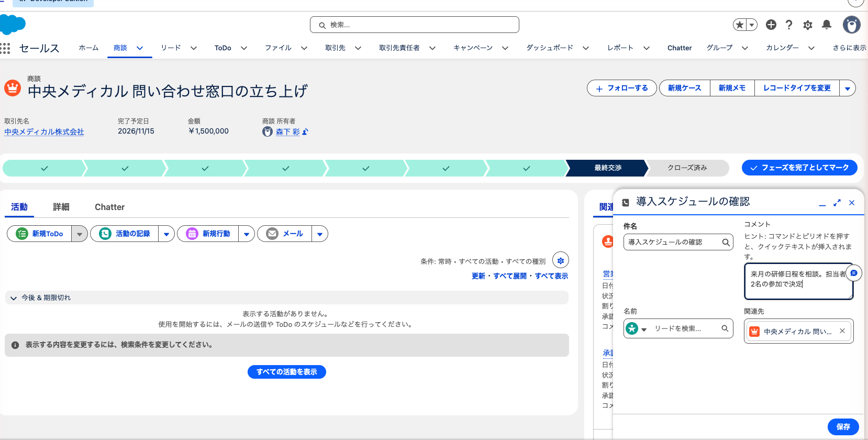Click the 新規ケース button
The width and height of the screenshot is (868, 440).
pyautogui.click(x=684, y=88)
